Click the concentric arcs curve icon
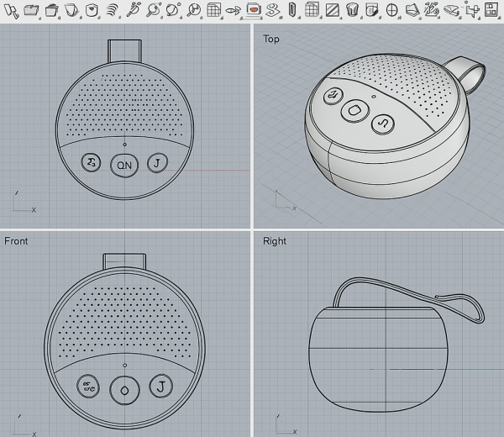 (112, 10)
